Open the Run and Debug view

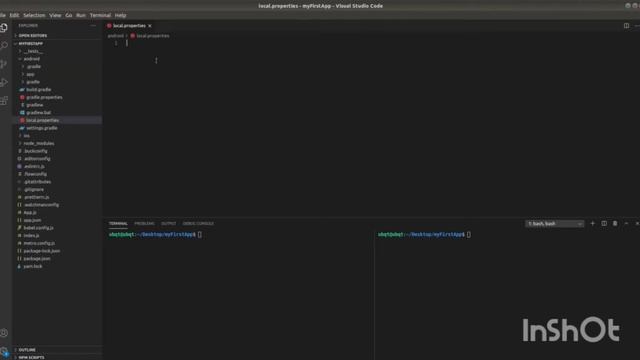[4, 82]
